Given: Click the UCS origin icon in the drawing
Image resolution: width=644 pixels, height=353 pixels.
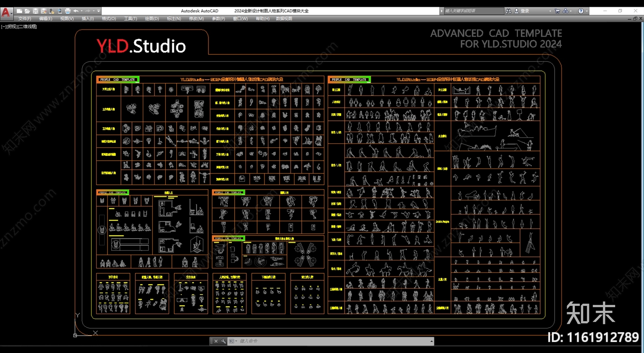Looking at the screenshot, I should coord(75,335).
